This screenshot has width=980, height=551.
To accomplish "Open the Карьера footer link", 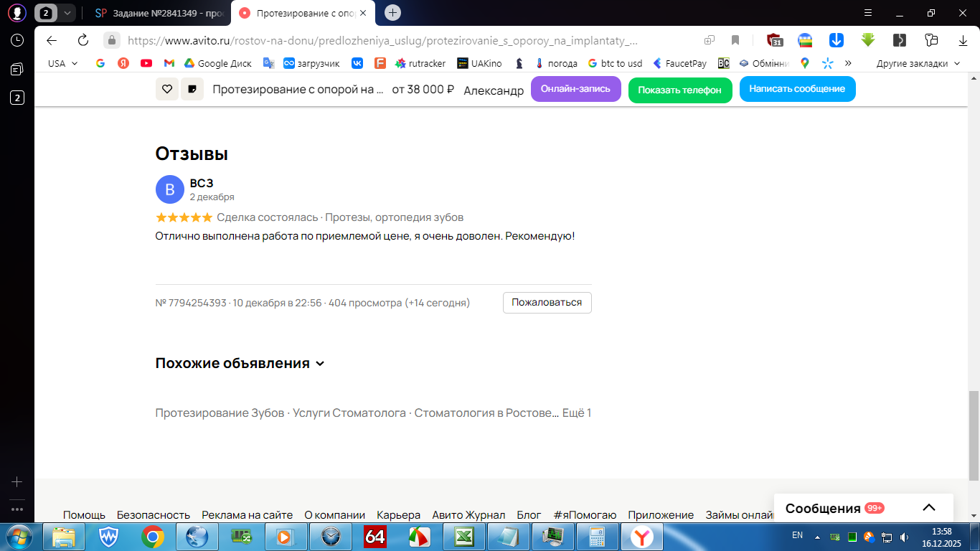I will pos(398,515).
